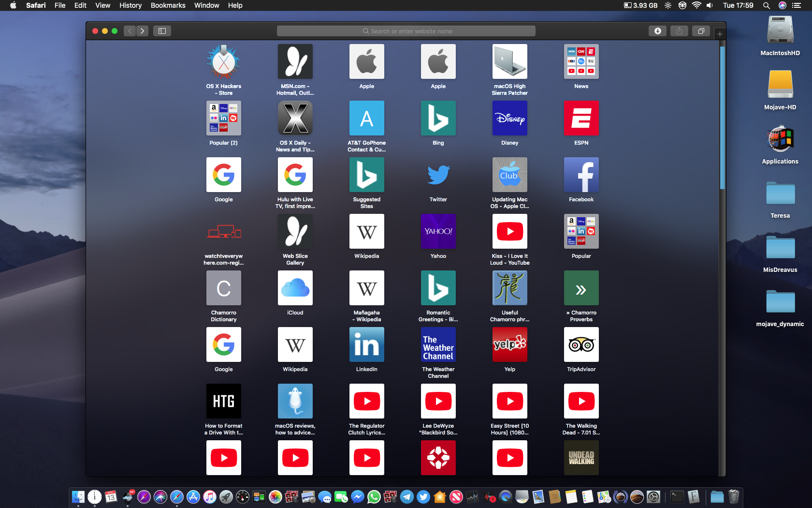Go forward in Safari history
The width and height of the screenshot is (812, 508).
click(142, 31)
